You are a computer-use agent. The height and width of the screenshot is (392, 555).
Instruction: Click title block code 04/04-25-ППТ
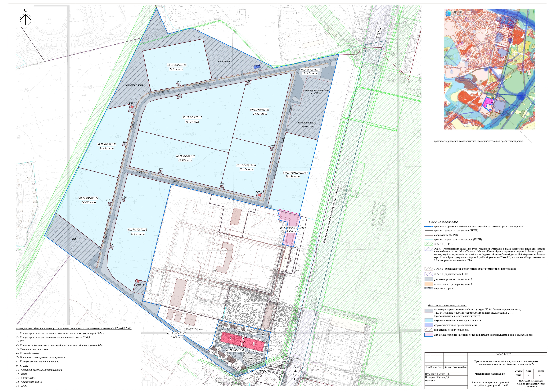pos(503,354)
